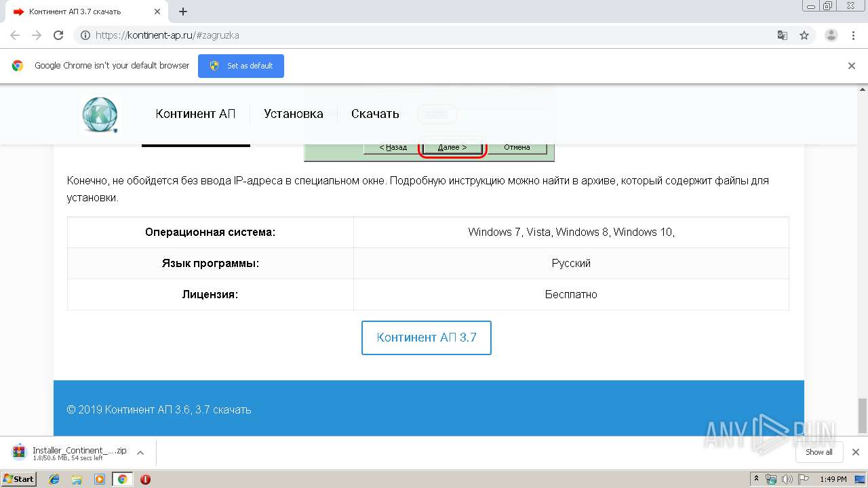Open volume speaker tray icon
Screen dimensions: 868x488
787,479
